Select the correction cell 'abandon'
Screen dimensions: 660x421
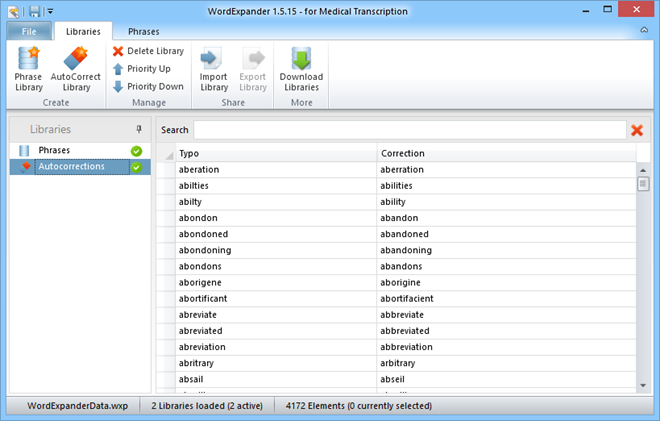(506, 218)
